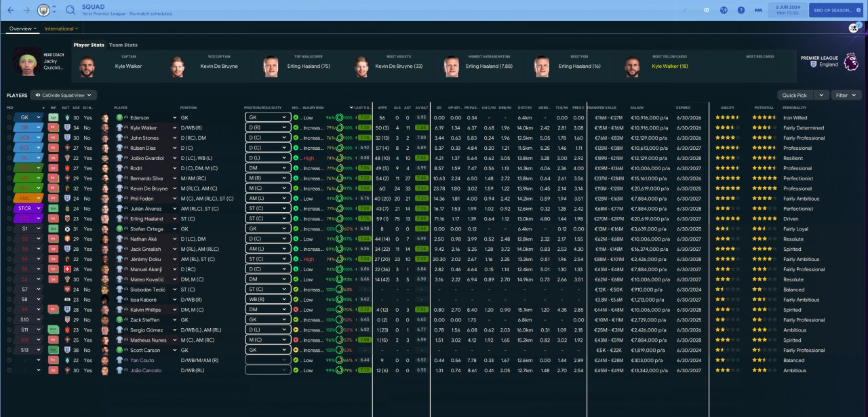Screen dimensions: 868x417
Task: Open the Premier League logo
Action: coord(850,62)
